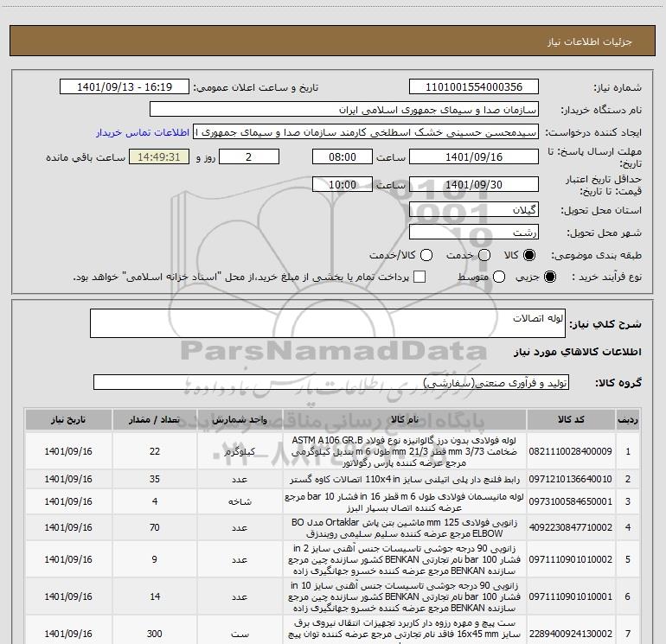Click product code 0971110901010002
The height and width of the screenshot is (644, 666).
coord(571,559)
